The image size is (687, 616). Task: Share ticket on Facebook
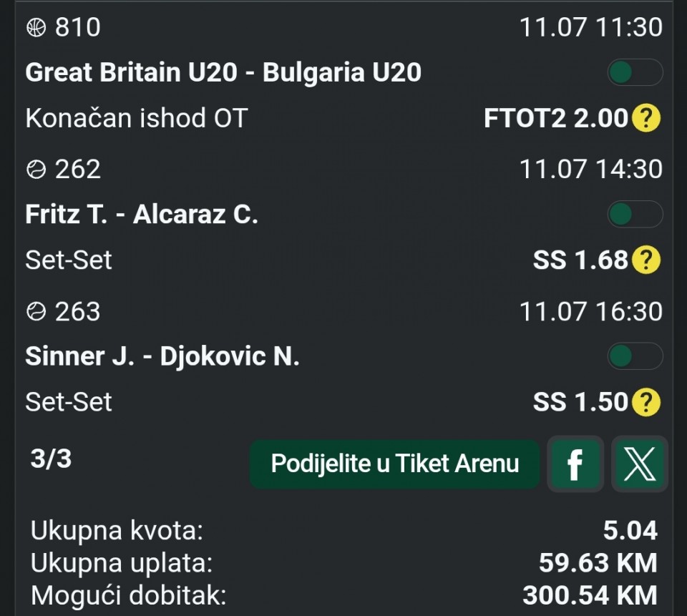coord(575,464)
